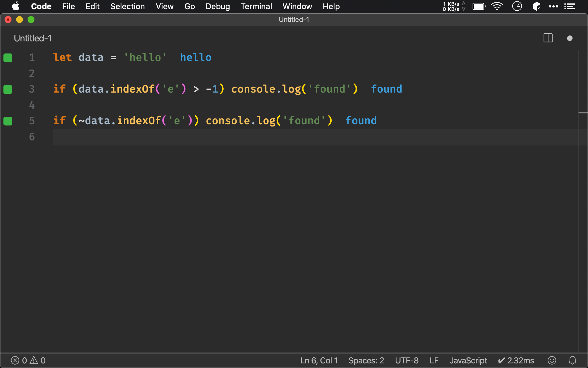Viewport: 588px width, 368px height.
Task: Click the feedback smiley icon
Action: tap(552, 360)
